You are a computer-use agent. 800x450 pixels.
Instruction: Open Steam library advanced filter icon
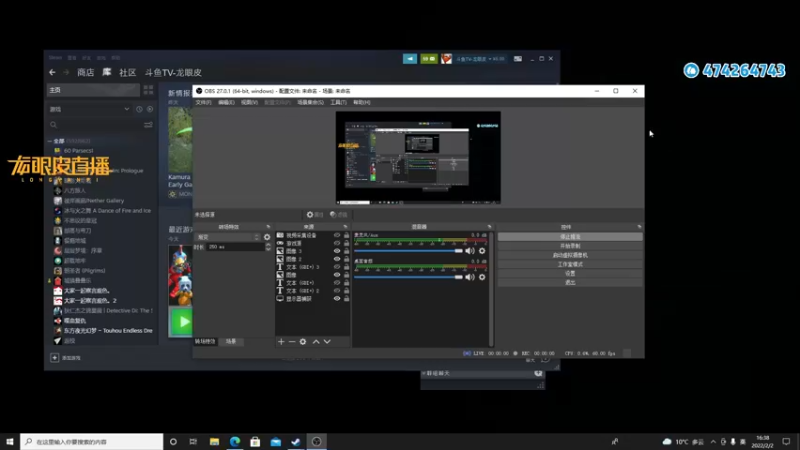pos(148,124)
